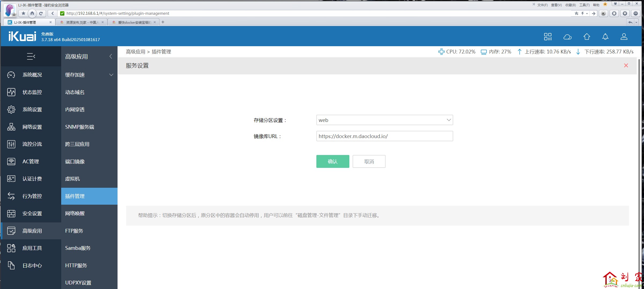The height and width of the screenshot is (289, 644).
Task: Collapse sidebar using hamburger menu icon
Action: tap(31, 56)
